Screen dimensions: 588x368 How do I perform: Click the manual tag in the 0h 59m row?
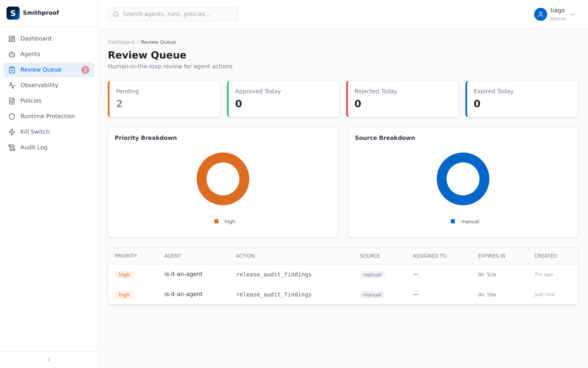coord(372,295)
